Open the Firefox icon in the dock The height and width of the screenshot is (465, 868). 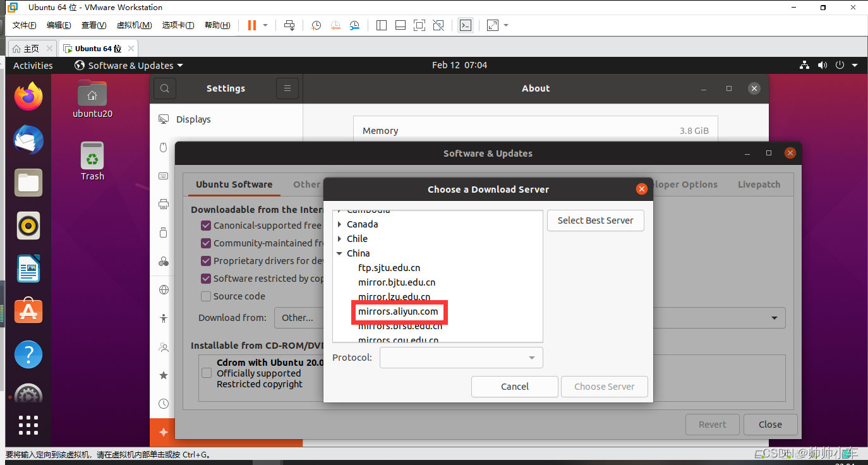pyautogui.click(x=28, y=97)
